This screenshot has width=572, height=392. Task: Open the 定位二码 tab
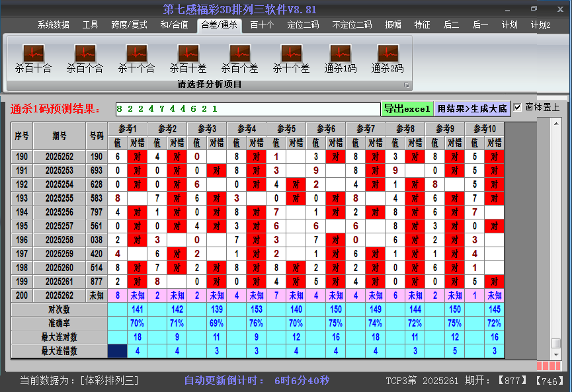[303, 25]
